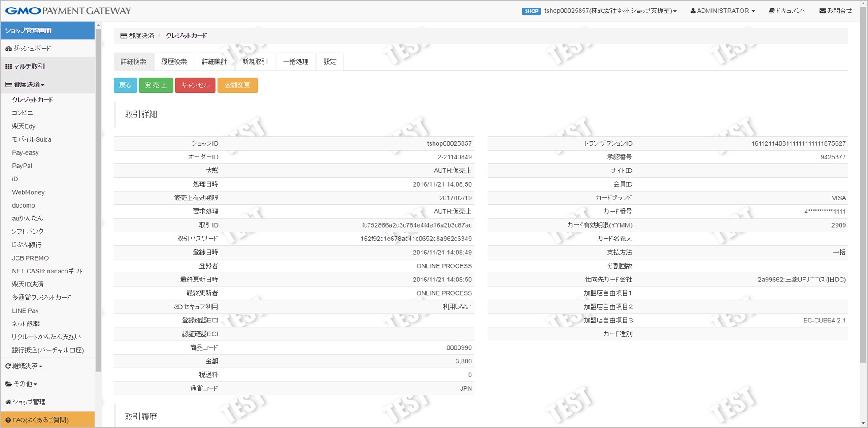
Task: Open マルチ取引 grid menu item
Action: [25, 66]
